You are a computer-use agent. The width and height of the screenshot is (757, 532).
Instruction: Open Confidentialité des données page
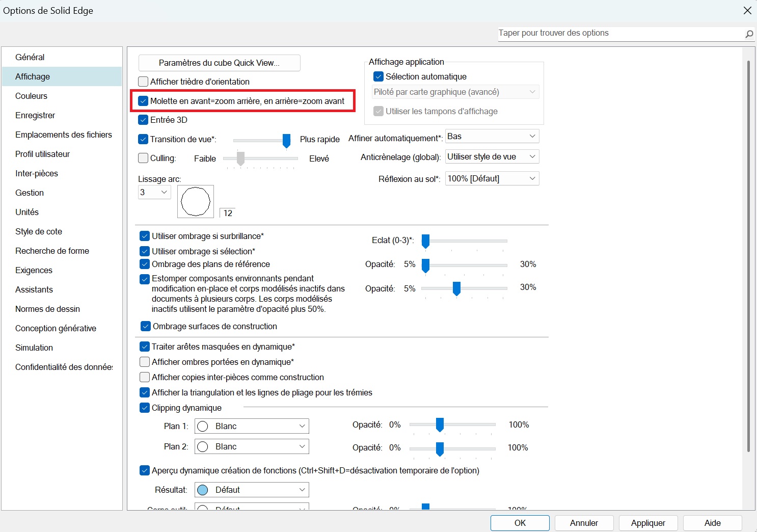tap(62, 367)
